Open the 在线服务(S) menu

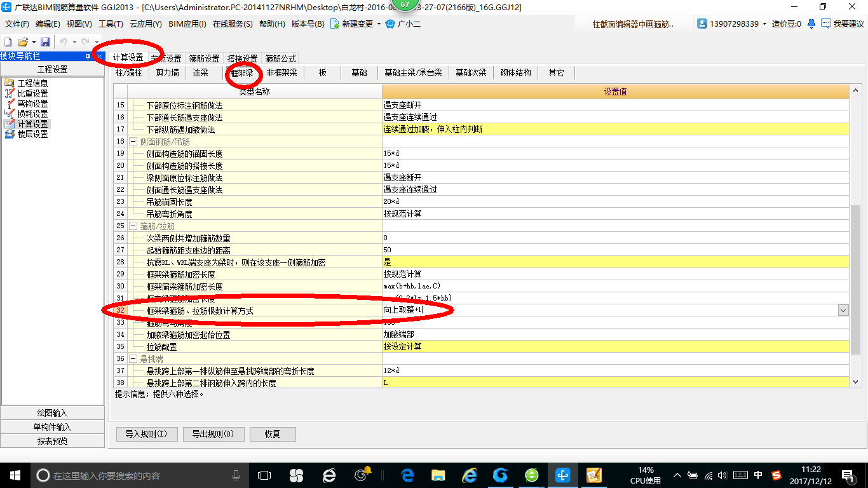[233, 24]
